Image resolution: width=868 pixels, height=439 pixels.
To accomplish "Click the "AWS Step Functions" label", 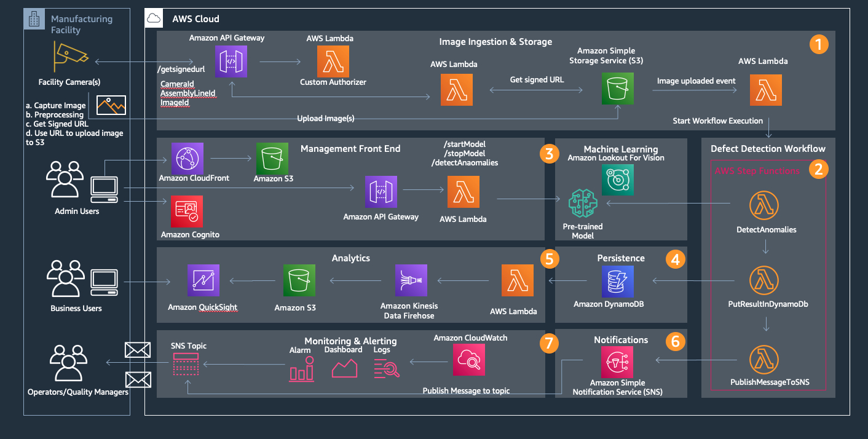I will [x=757, y=171].
